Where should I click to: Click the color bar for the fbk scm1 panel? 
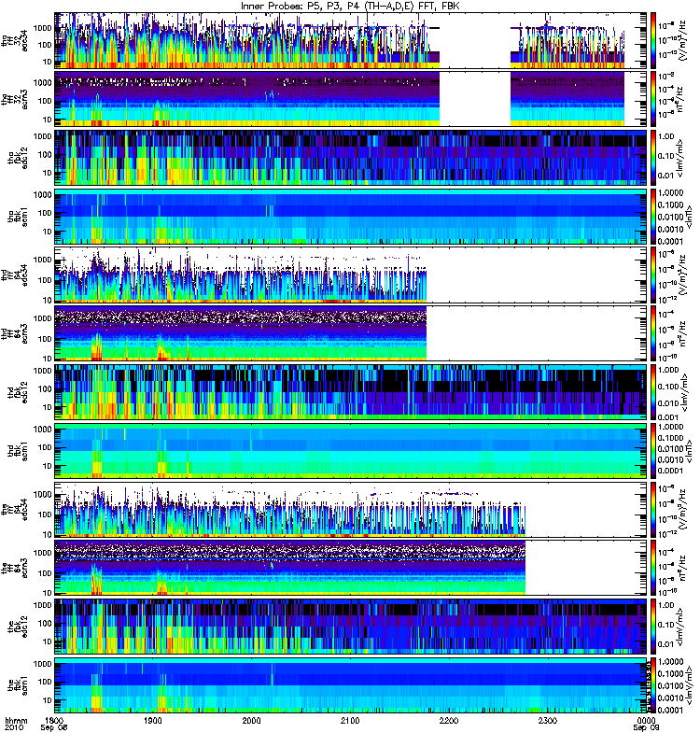pos(653,685)
